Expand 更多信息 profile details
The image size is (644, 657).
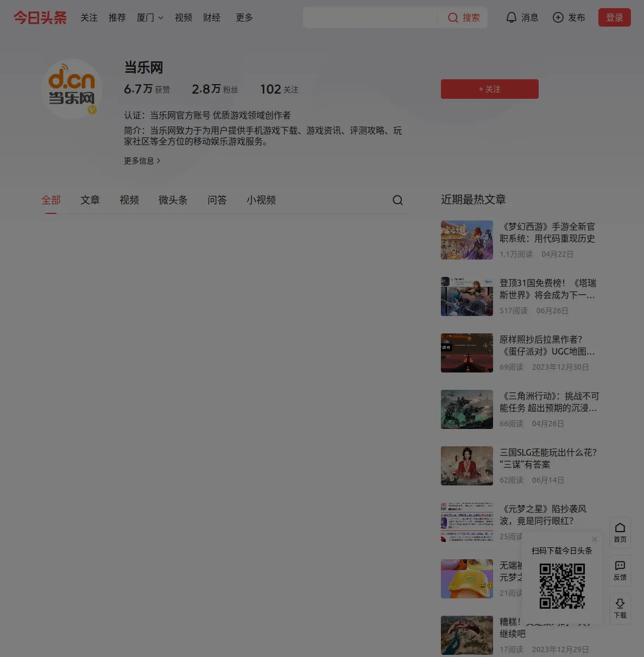pos(142,161)
